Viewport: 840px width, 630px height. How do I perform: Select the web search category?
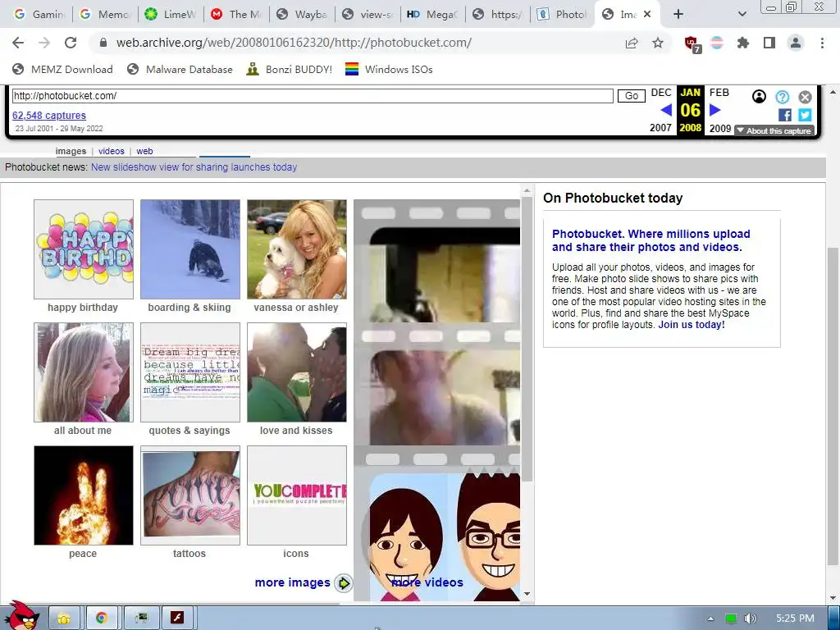tap(144, 151)
